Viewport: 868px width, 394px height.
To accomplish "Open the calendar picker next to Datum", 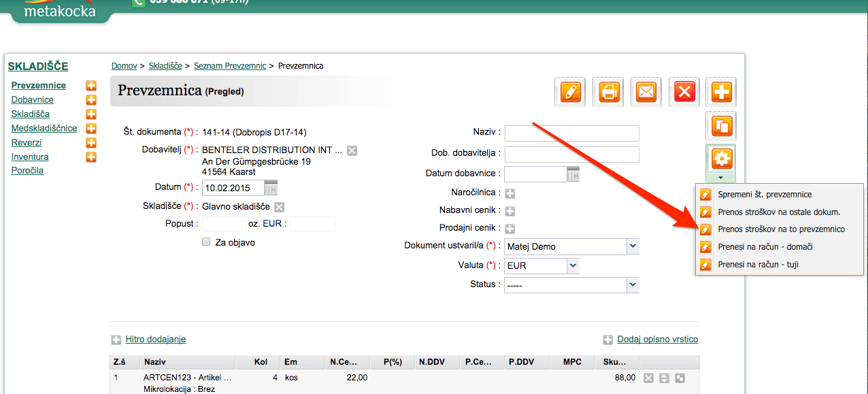I will pyautogui.click(x=271, y=188).
